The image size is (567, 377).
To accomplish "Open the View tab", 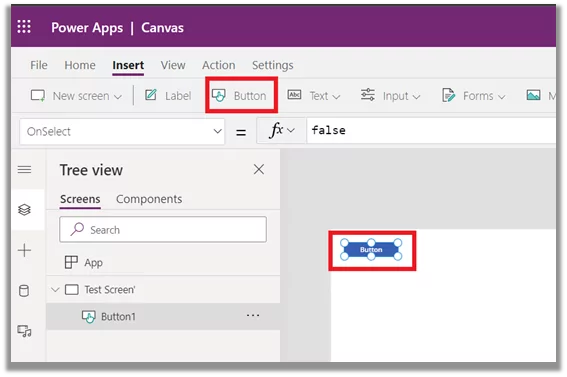I will click(x=173, y=65).
